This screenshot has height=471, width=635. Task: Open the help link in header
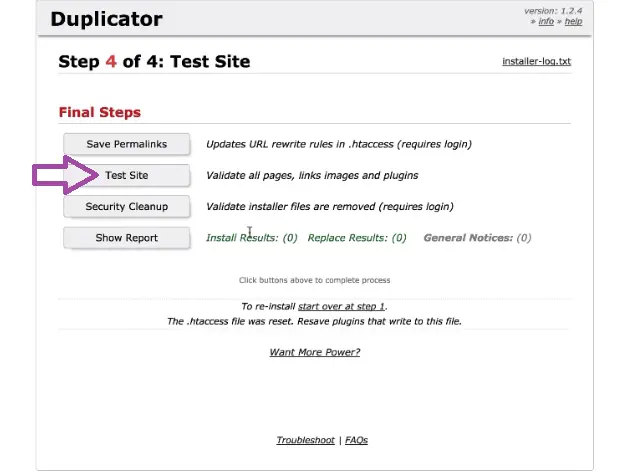(x=573, y=21)
